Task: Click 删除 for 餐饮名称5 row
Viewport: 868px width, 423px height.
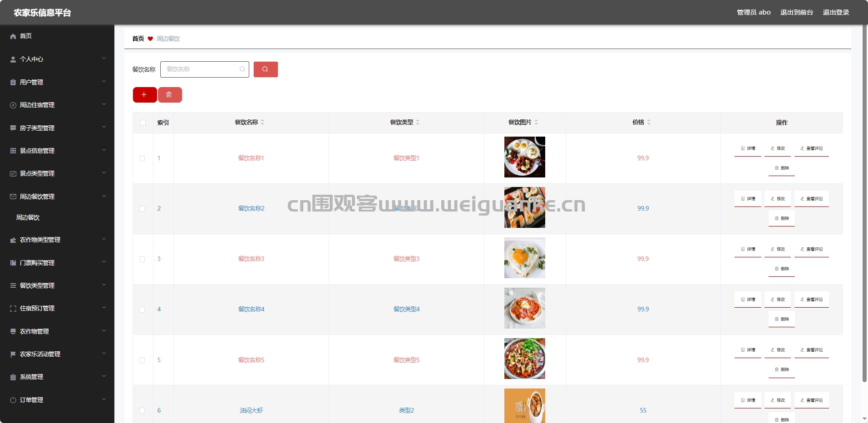Action: click(x=782, y=369)
